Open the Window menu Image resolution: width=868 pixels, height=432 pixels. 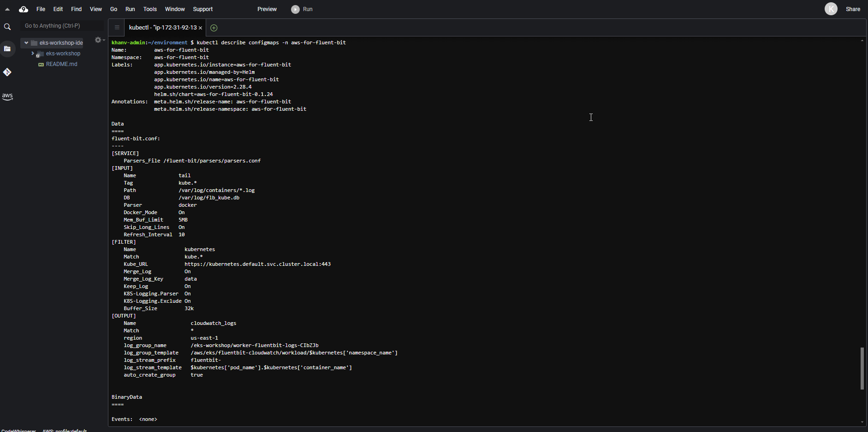click(175, 9)
